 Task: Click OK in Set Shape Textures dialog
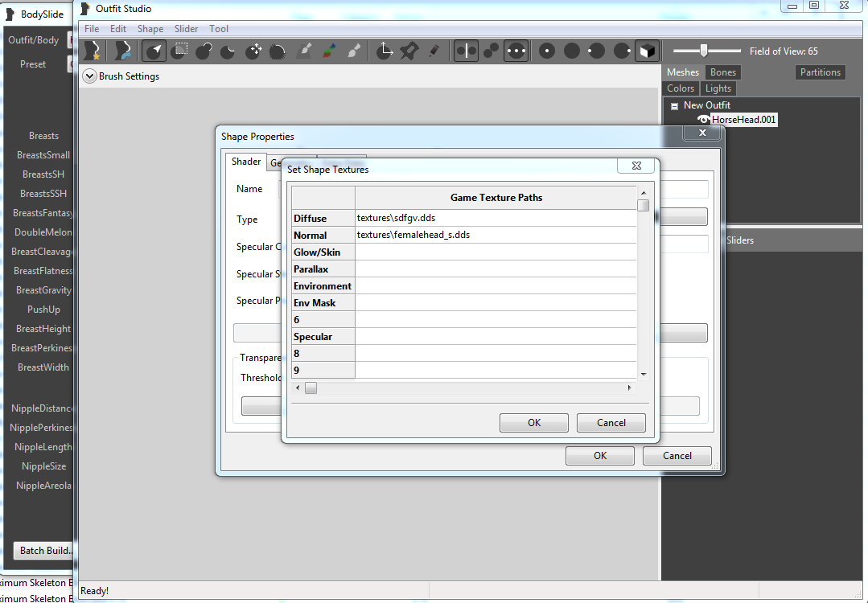(533, 423)
